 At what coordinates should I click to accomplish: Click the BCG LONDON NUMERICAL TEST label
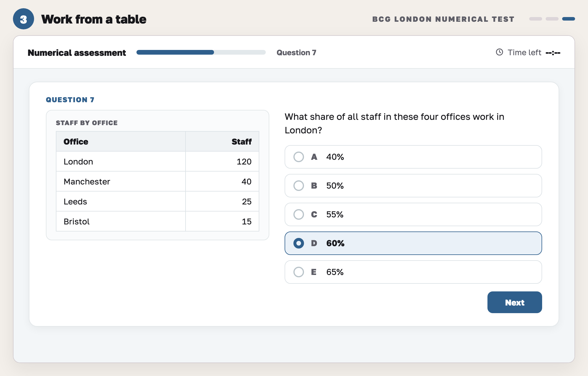(x=443, y=19)
